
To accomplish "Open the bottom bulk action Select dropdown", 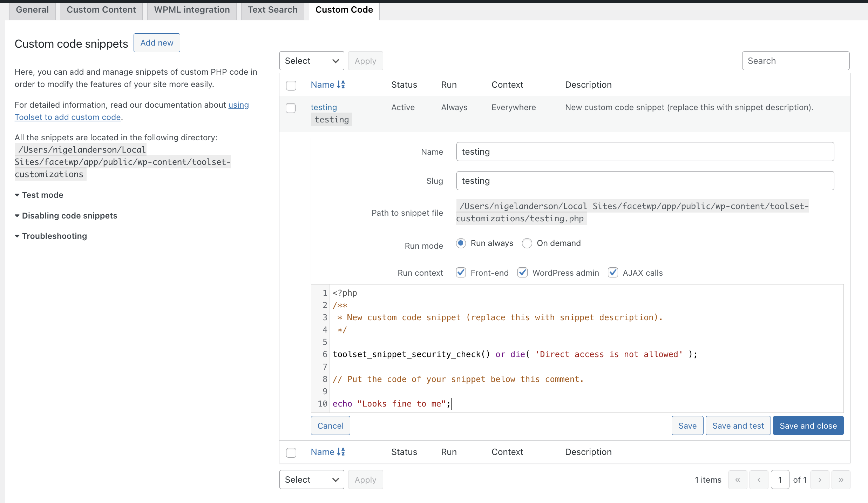I will pos(312,479).
